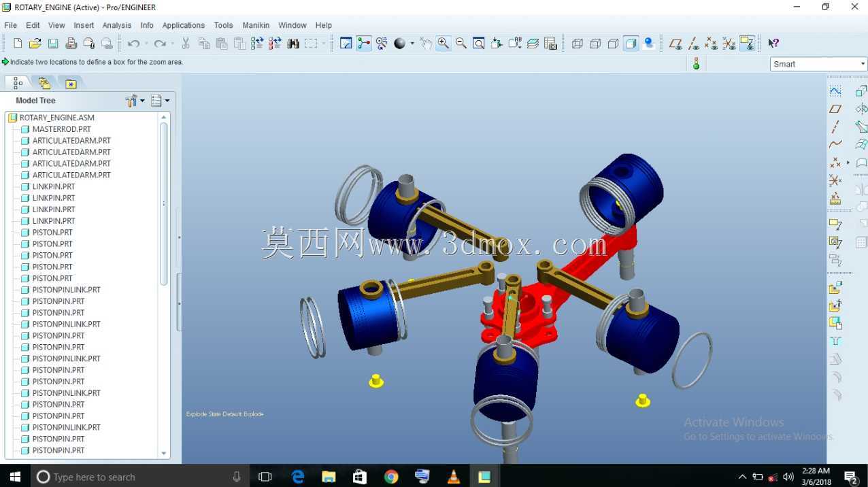Toggle annotation element display
The image size is (868, 487).
tap(747, 44)
